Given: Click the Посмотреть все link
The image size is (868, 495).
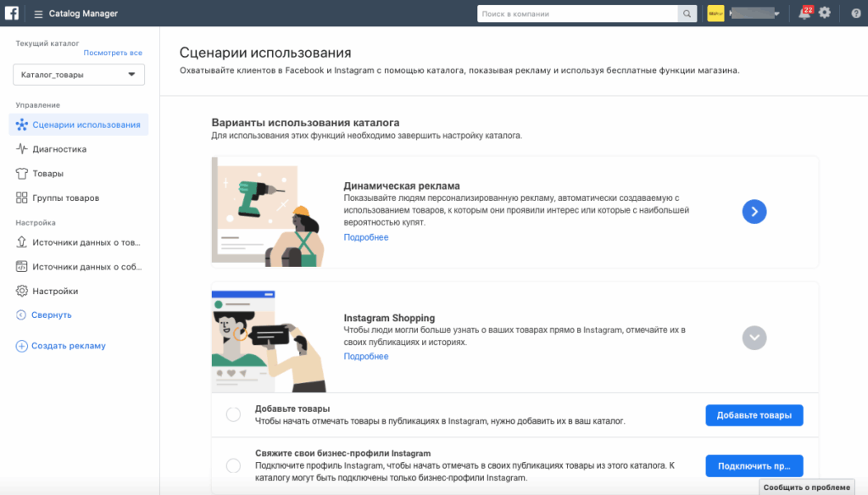Looking at the screenshot, I should (x=113, y=53).
